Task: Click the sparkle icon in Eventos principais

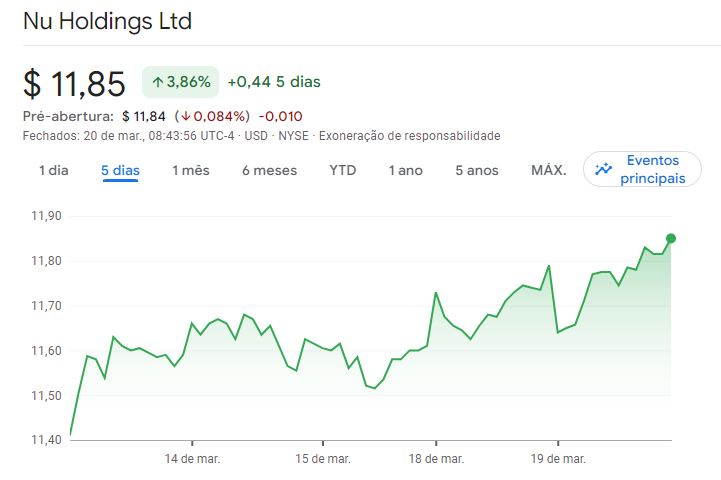Action: (x=603, y=169)
